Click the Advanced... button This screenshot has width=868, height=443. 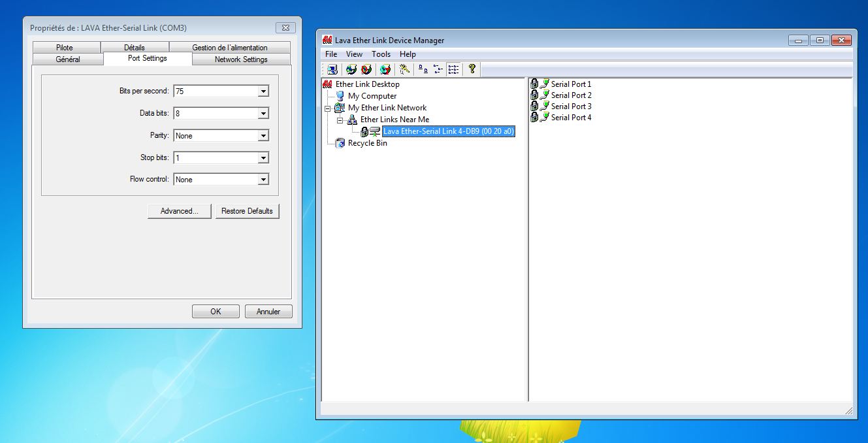pos(179,211)
